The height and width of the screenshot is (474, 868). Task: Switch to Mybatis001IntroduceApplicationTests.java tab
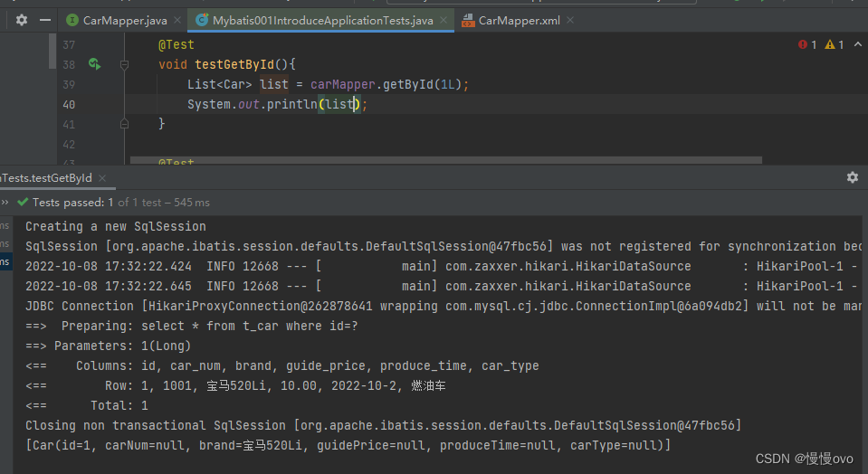[323, 21]
